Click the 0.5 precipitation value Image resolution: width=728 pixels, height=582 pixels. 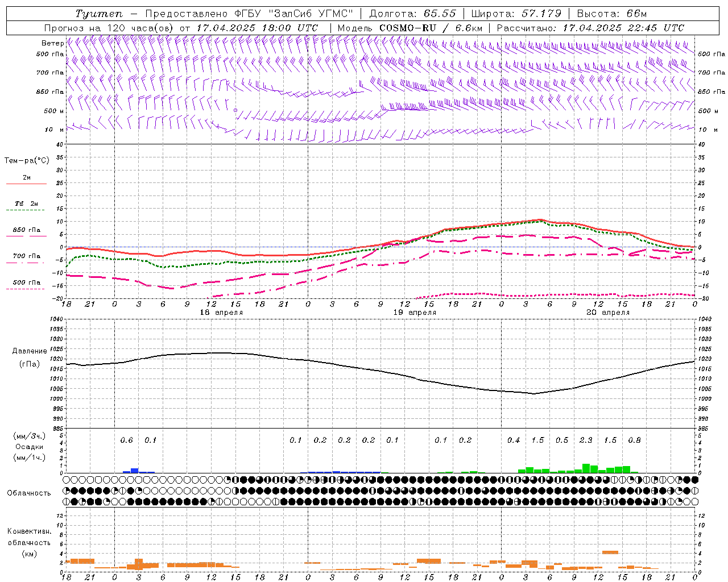click(562, 440)
